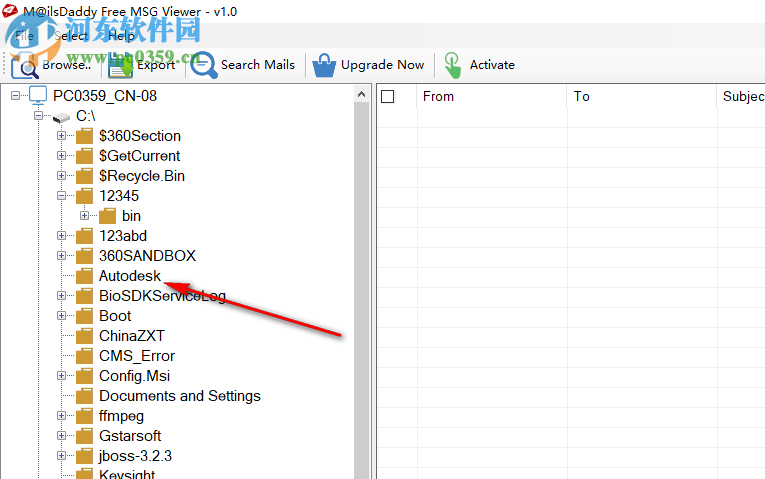The image size is (765, 479).
Task: Click the Documents and Settings folder icon
Action: coord(84,396)
